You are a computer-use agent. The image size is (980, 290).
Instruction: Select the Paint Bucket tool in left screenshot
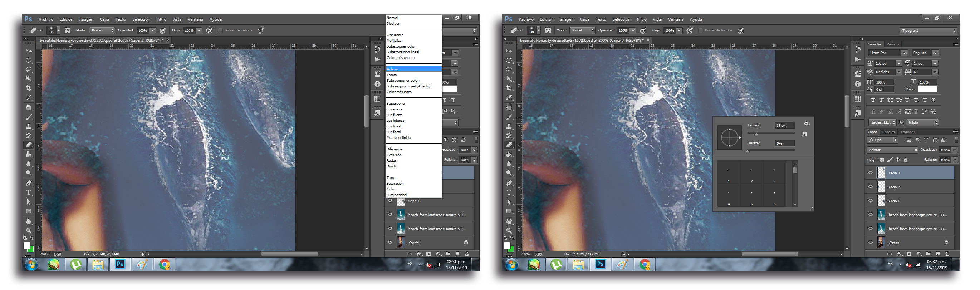29,154
